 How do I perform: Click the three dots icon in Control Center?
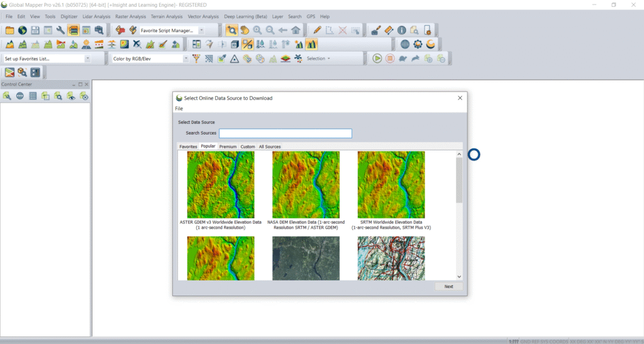(19, 96)
